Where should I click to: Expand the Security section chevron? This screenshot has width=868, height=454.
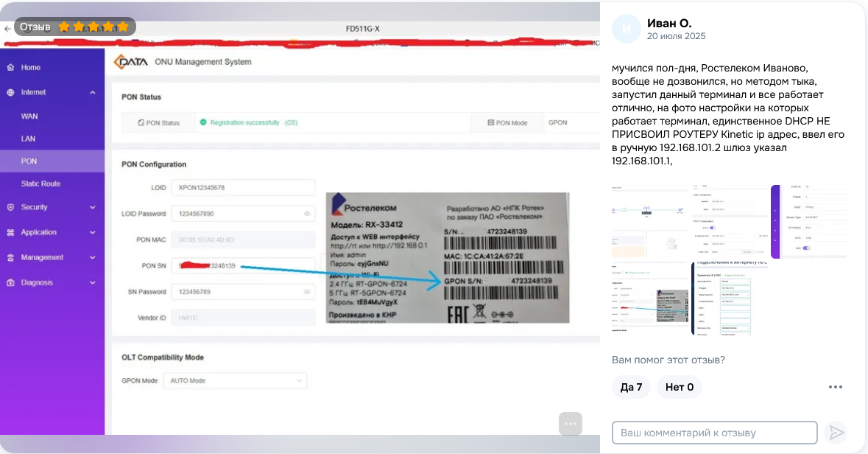coord(93,207)
